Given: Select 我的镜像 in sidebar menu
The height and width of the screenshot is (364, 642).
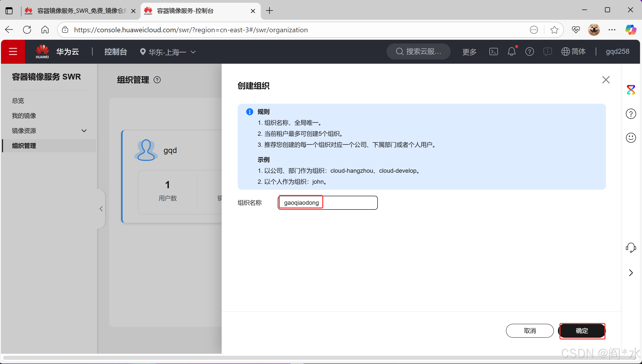Looking at the screenshot, I should (x=24, y=116).
